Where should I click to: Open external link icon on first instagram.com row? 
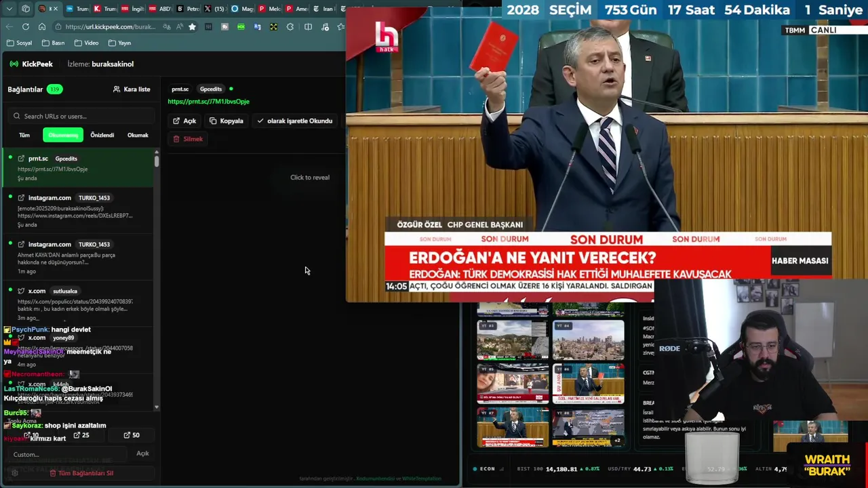click(x=21, y=198)
